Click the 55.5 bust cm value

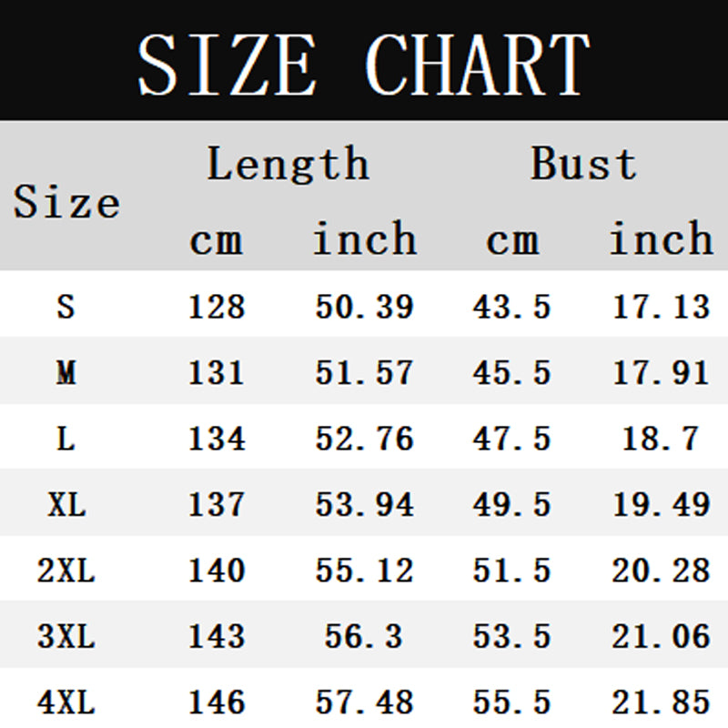click(x=511, y=703)
